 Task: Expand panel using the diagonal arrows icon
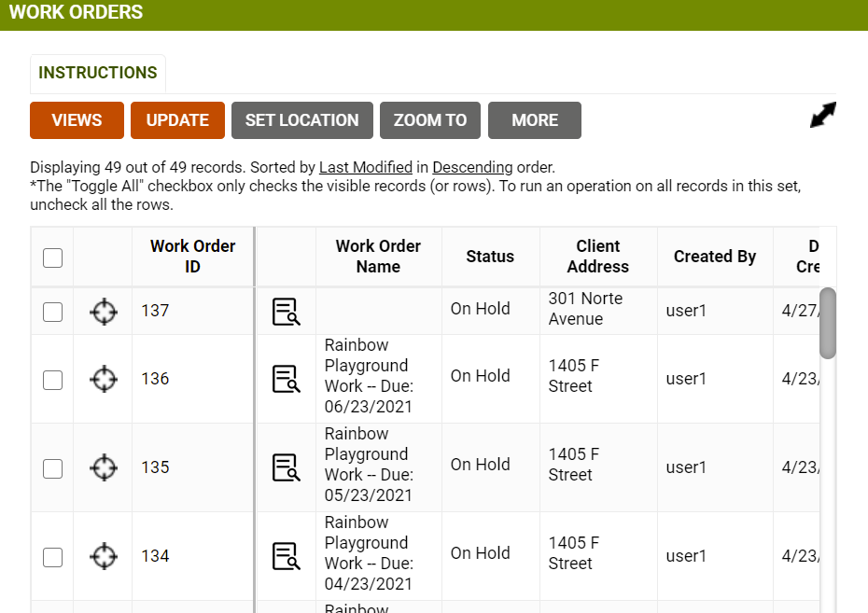(822, 115)
